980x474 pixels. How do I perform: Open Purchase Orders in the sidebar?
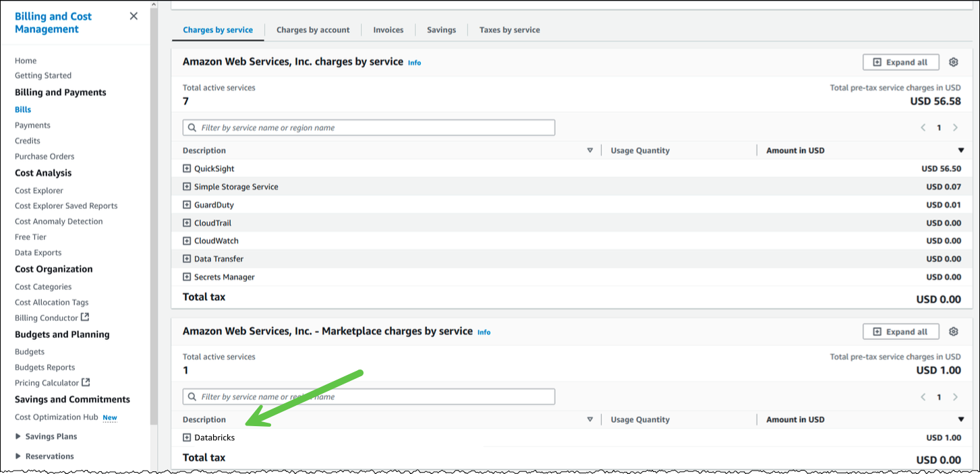pyautogui.click(x=45, y=156)
